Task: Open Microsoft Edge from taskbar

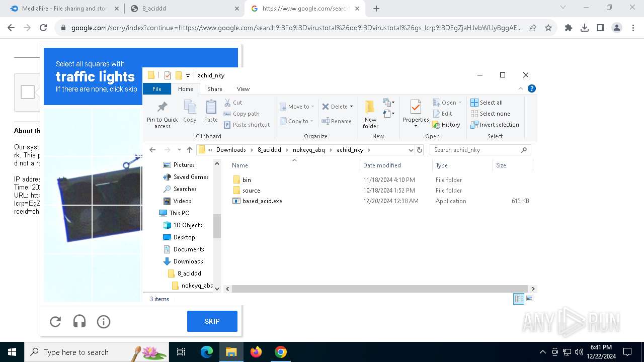Action: pos(207,352)
